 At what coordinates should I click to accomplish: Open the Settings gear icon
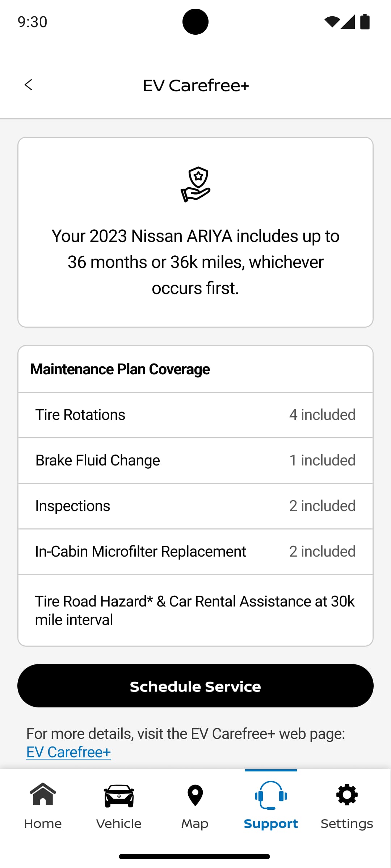347,795
